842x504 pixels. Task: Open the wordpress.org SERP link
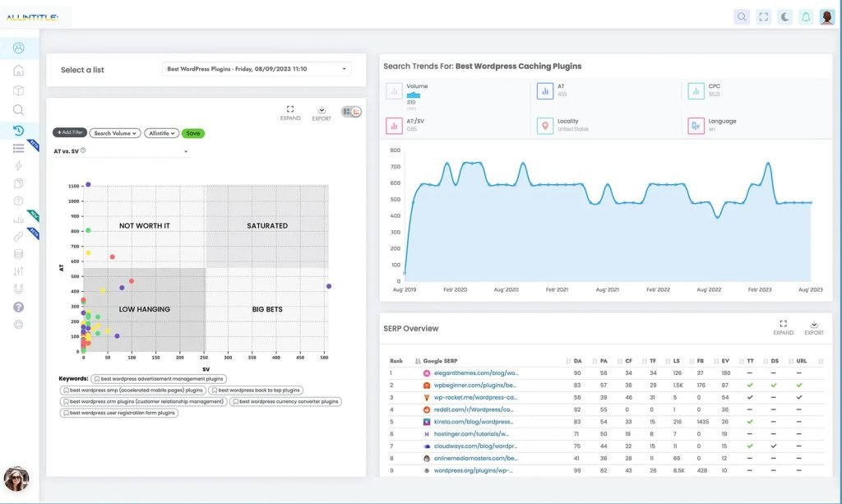[x=473, y=471]
